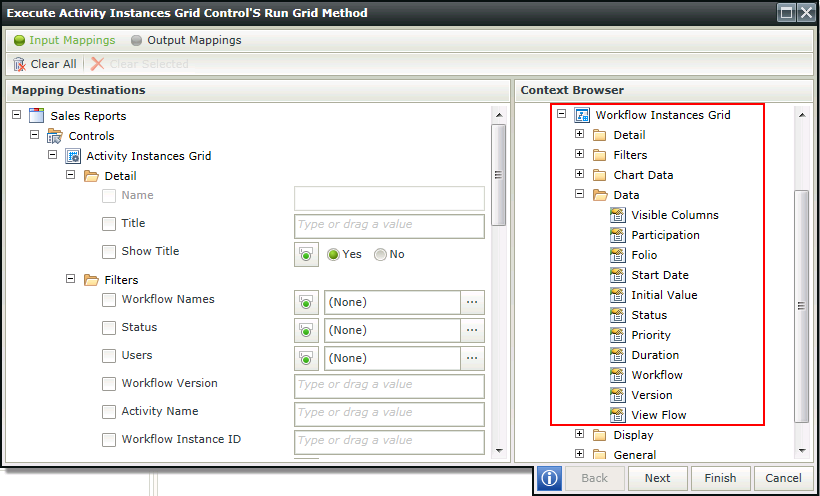
Task: Click the Mapping Destinations scrollbar thumb
Action: [x=499, y=175]
